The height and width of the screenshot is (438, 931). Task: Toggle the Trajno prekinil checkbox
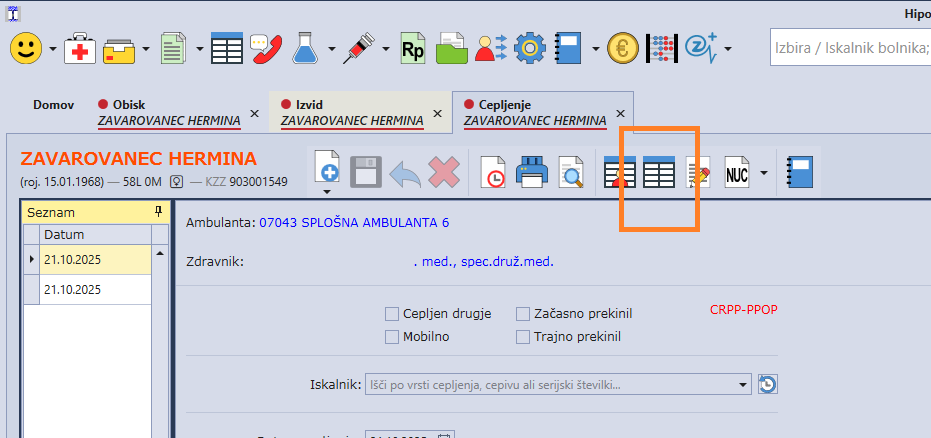tap(523, 337)
